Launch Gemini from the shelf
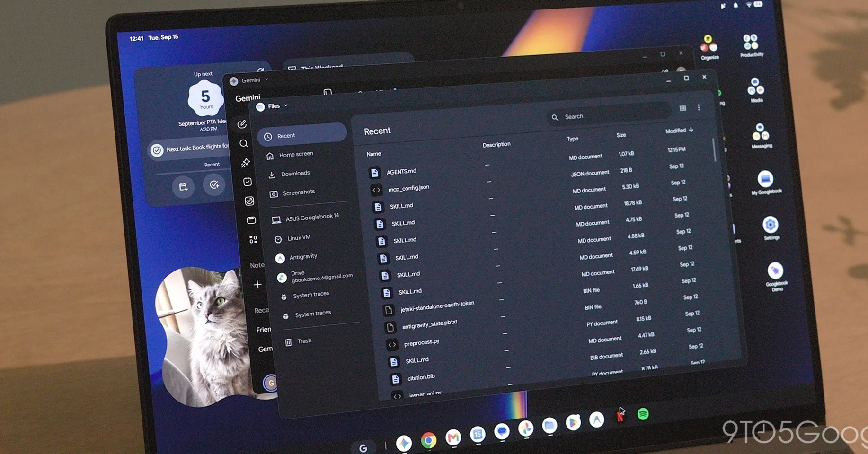Viewport: 868px width, 454px height. click(404, 443)
